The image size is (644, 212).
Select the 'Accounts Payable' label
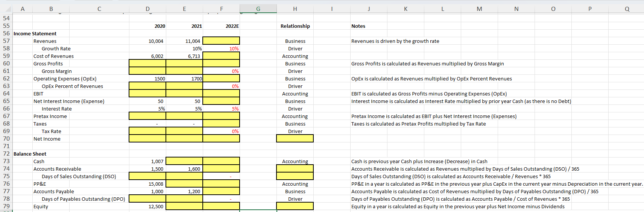tap(54, 191)
